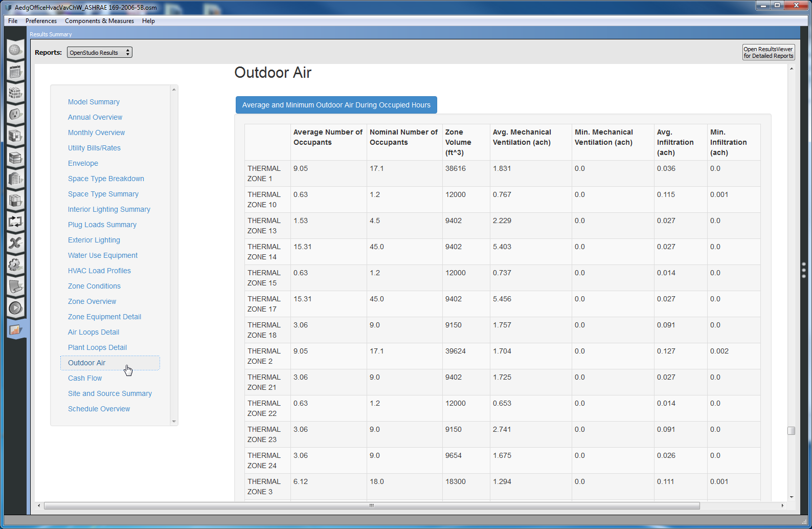812x529 pixels.
Task: Open Simulation Settings gear icon
Action: tap(15, 264)
